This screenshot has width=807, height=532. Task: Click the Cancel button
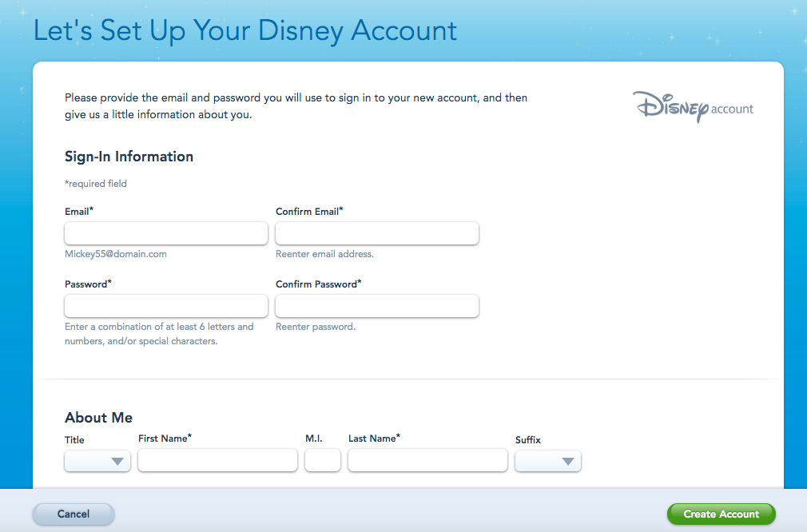(74, 514)
